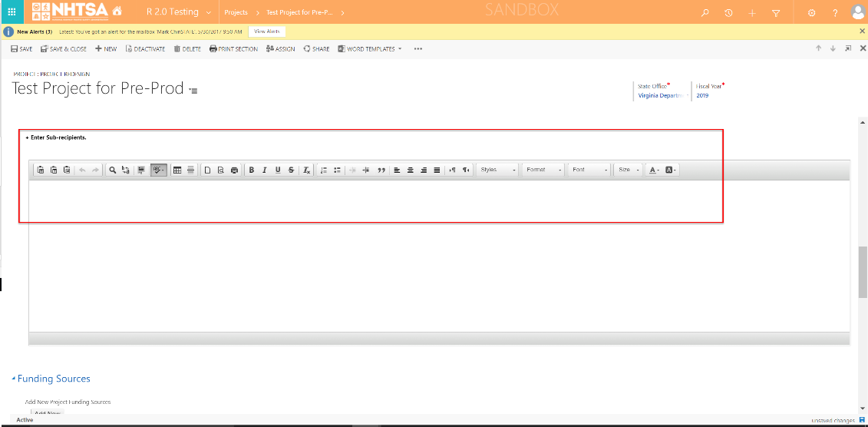Click the New command

point(106,48)
